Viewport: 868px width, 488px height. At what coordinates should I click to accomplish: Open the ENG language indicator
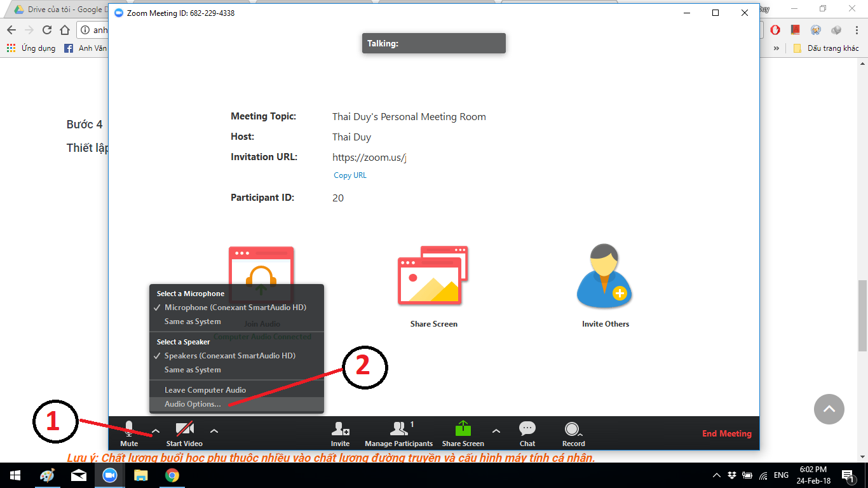pos(781,475)
